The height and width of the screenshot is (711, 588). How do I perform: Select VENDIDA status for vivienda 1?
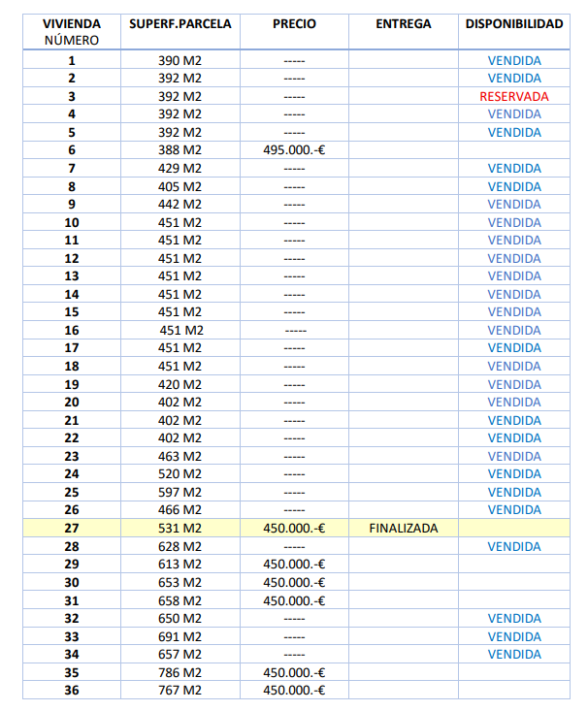[x=514, y=60]
